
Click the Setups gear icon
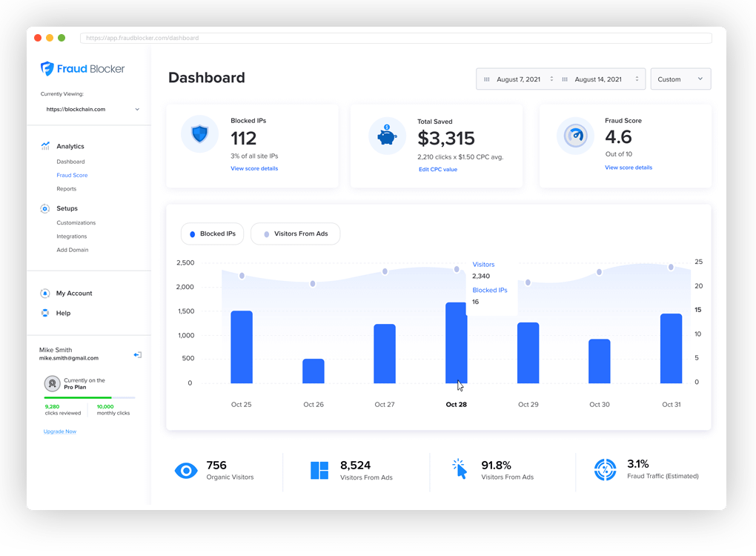(44, 208)
